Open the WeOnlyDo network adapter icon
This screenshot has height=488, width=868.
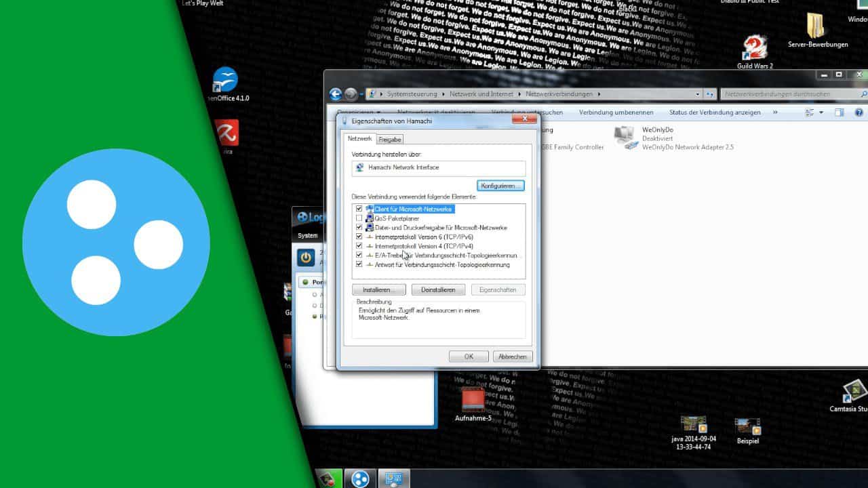click(625, 138)
